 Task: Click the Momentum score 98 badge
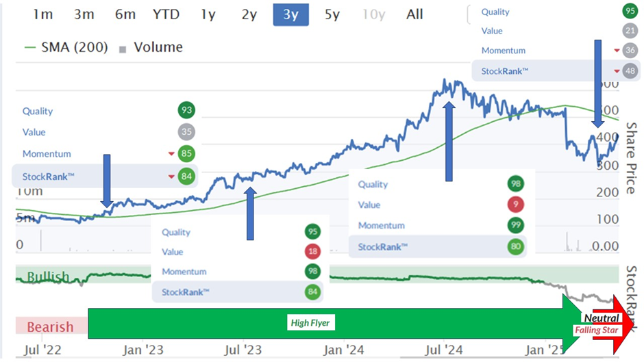pos(312,271)
